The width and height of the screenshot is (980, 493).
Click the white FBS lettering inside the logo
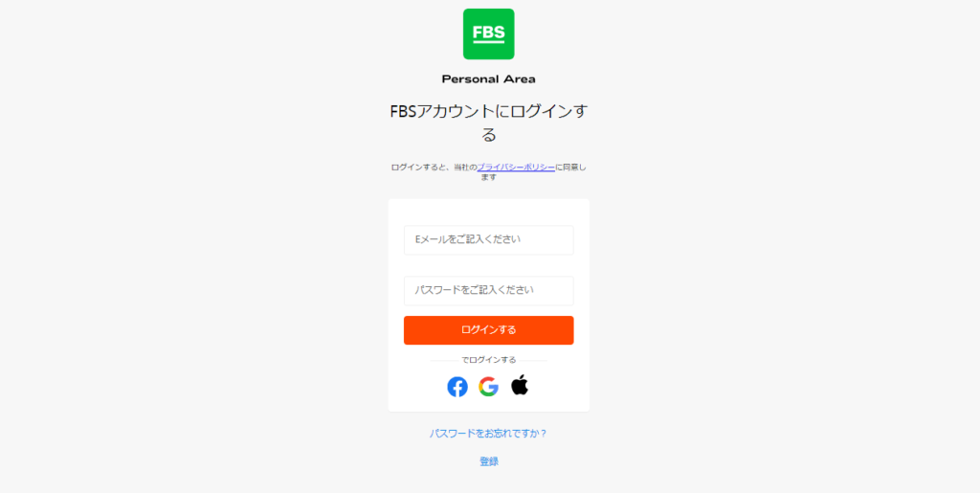pos(489,33)
